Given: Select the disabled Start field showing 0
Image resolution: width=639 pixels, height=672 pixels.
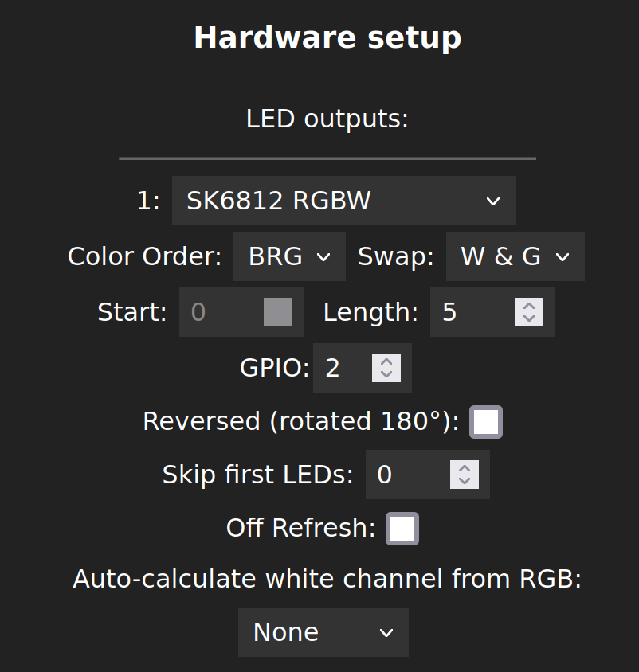Looking at the screenshot, I should [215, 312].
